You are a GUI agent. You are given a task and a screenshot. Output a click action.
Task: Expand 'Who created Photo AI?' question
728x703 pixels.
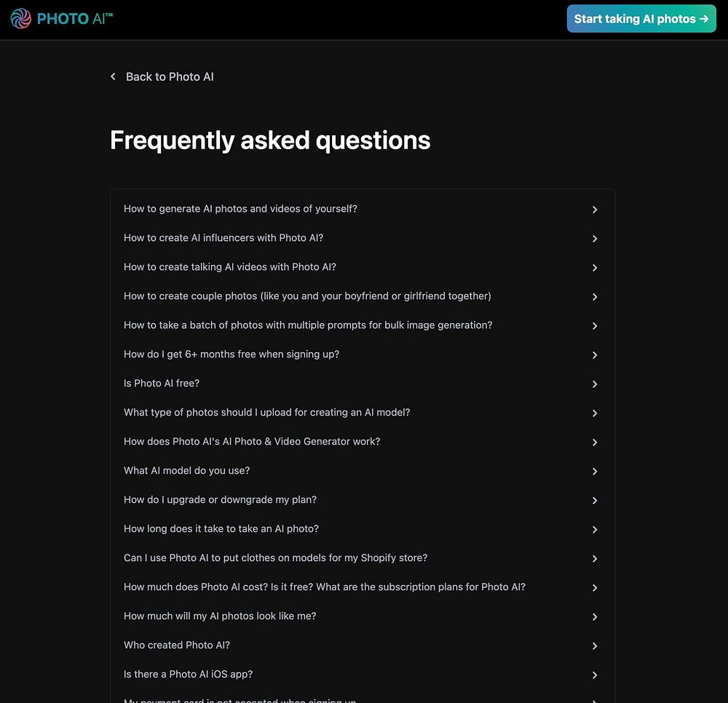click(177, 646)
